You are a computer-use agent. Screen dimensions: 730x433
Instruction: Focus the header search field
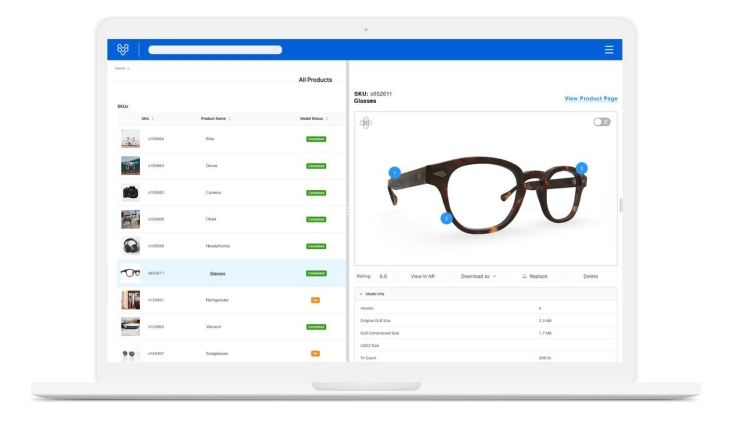[215, 50]
